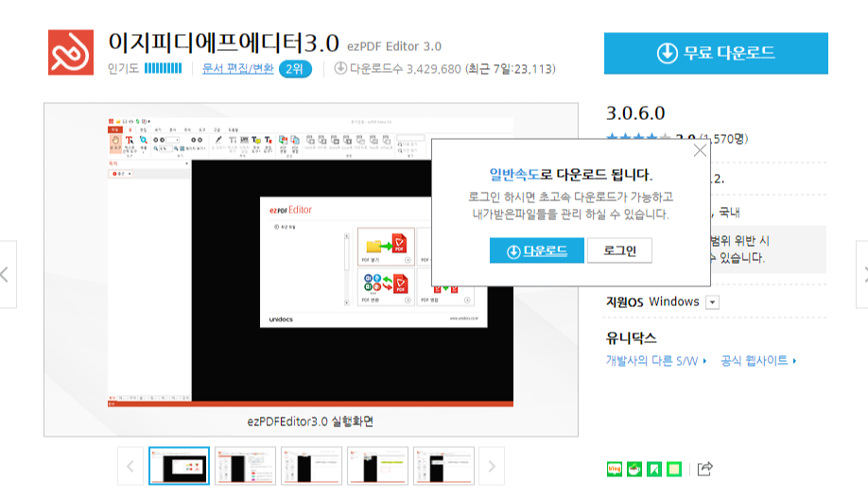Click the ezPDF Editor red logo icon
868x498 pixels.
[x=71, y=53]
